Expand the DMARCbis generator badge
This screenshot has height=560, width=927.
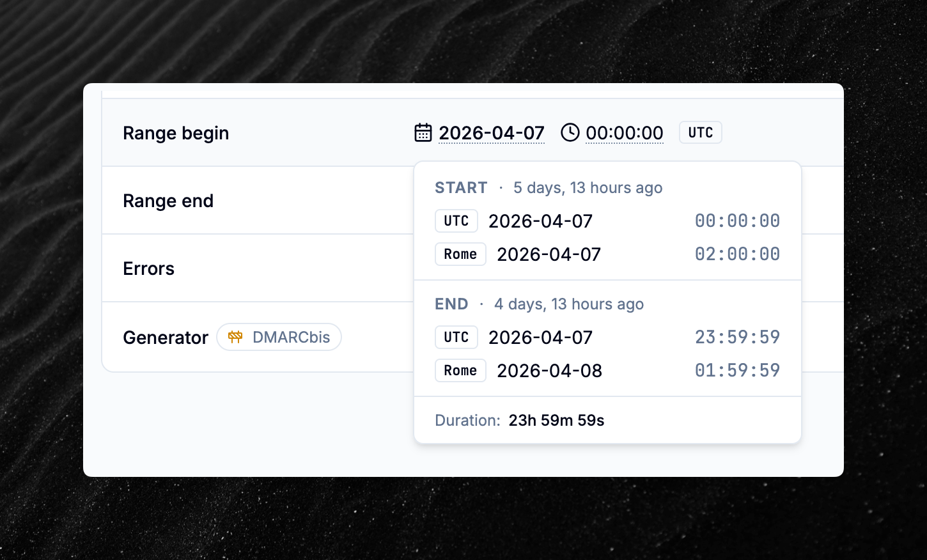point(279,337)
